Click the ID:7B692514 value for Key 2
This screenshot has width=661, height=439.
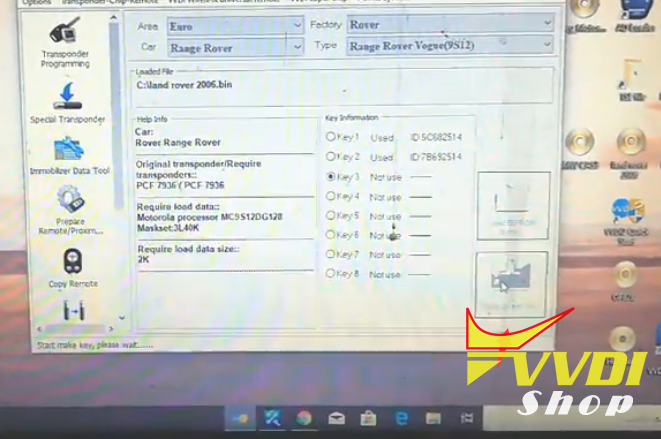[436, 157]
